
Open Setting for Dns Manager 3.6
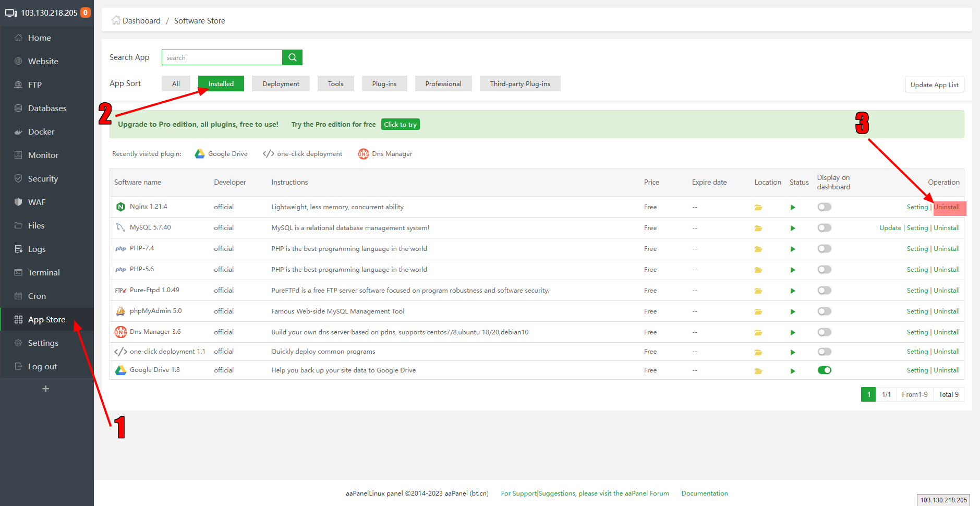917,332
